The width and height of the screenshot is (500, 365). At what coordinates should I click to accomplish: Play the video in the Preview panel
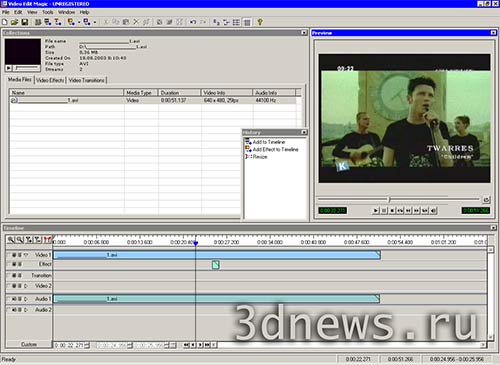[376, 211]
